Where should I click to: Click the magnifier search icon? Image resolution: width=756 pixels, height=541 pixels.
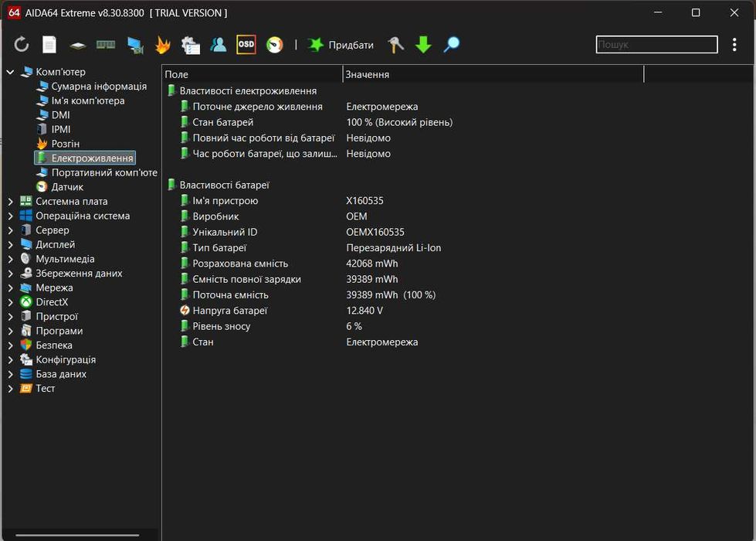452,45
